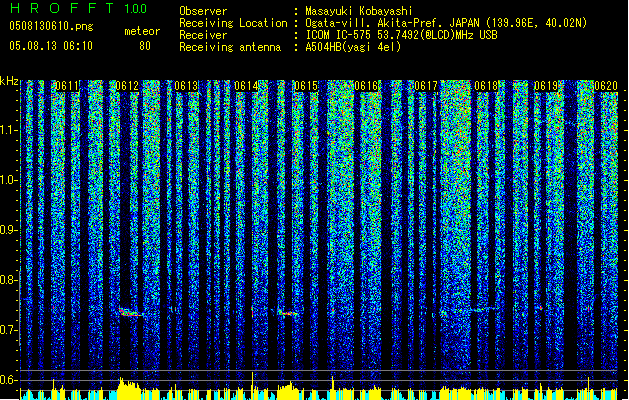
Task: Click the faint echo line near 0618
Action: (x=481, y=309)
